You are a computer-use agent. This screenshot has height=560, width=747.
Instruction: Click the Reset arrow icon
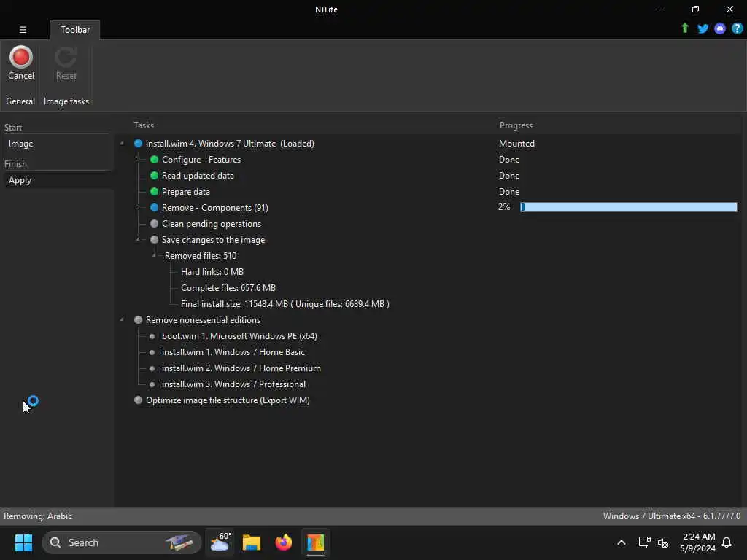pyautogui.click(x=66, y=57)
